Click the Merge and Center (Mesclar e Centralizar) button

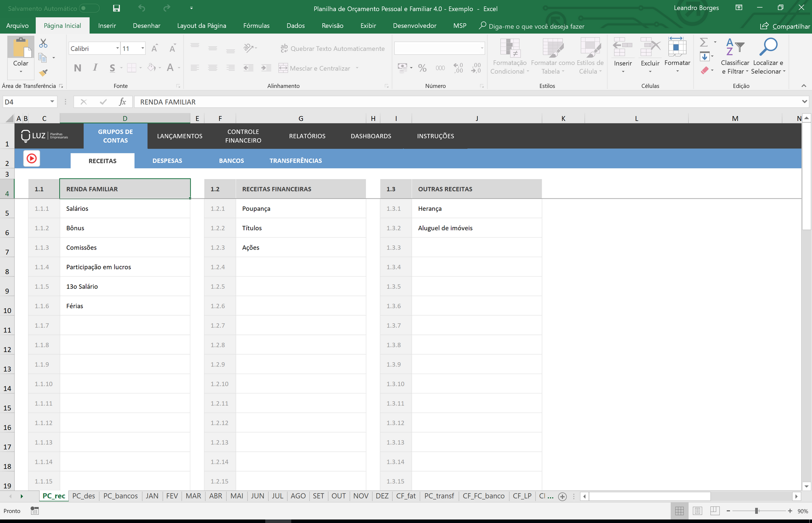pos(314,68)
